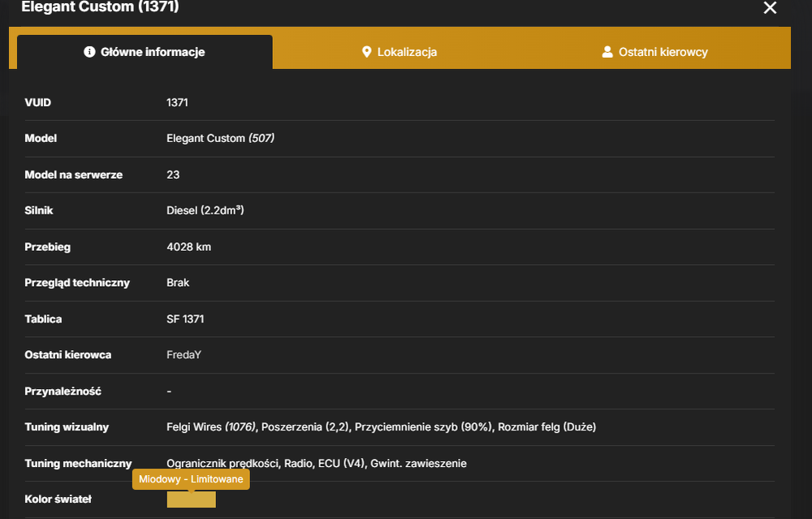Screen dimensions: 812x519
Task: Click the VUID value 1371
Action: click(x=177, y=102)
